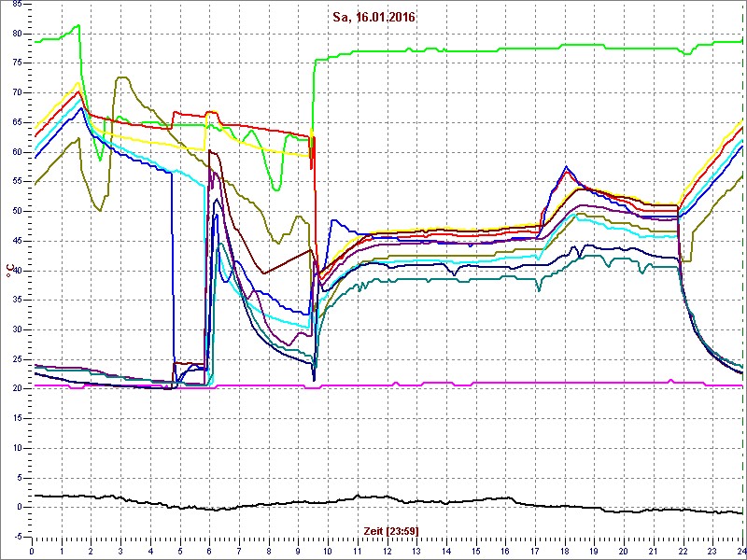Viewport: 747px width, 560px height.
Task: Pick hour 18 on the time axis
Action: pyautogui.click(x=565, y=551)
